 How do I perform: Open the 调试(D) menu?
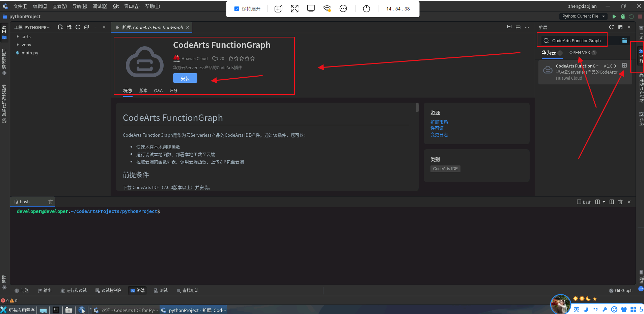[x=100, y=6]
